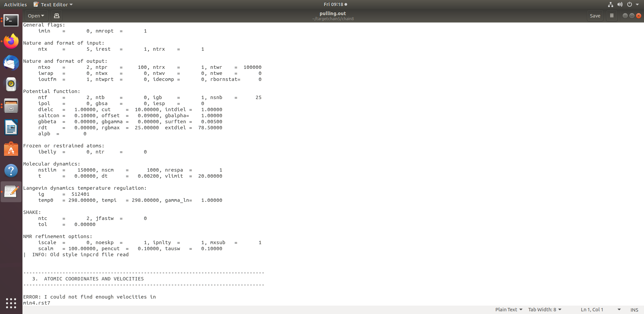Click the new document icon button
This screenshot has width=644, height=314.
56,16
